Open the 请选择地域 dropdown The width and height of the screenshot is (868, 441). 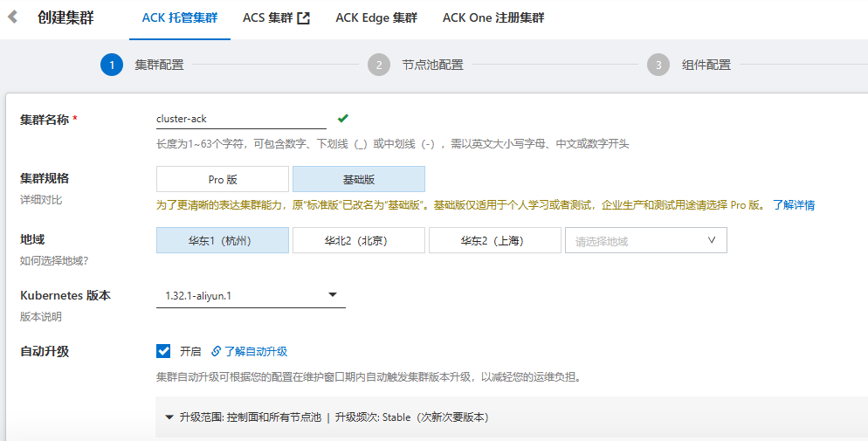(x=646, y=241)
